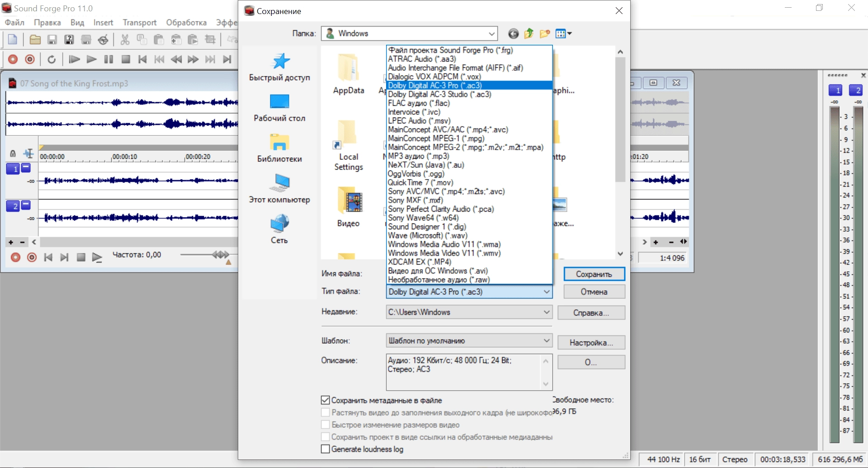
Task: Go back to last visited folder
Action: (x=513, y=33)
